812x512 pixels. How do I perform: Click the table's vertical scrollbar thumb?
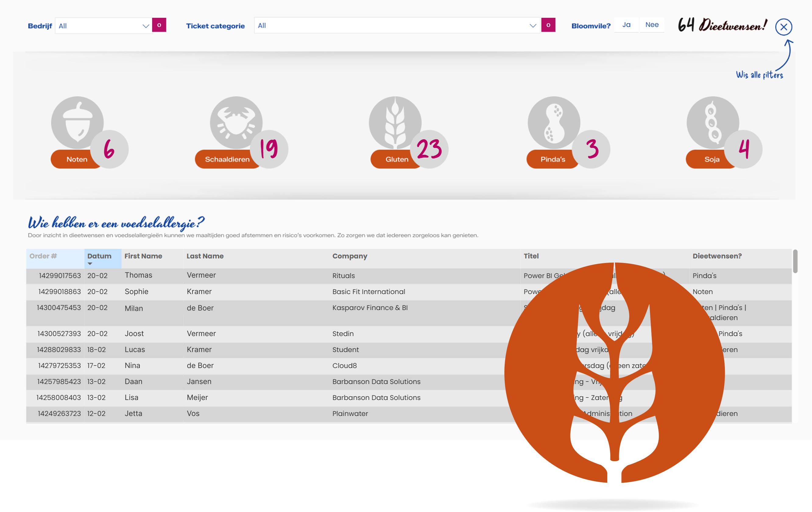point(795,261)
